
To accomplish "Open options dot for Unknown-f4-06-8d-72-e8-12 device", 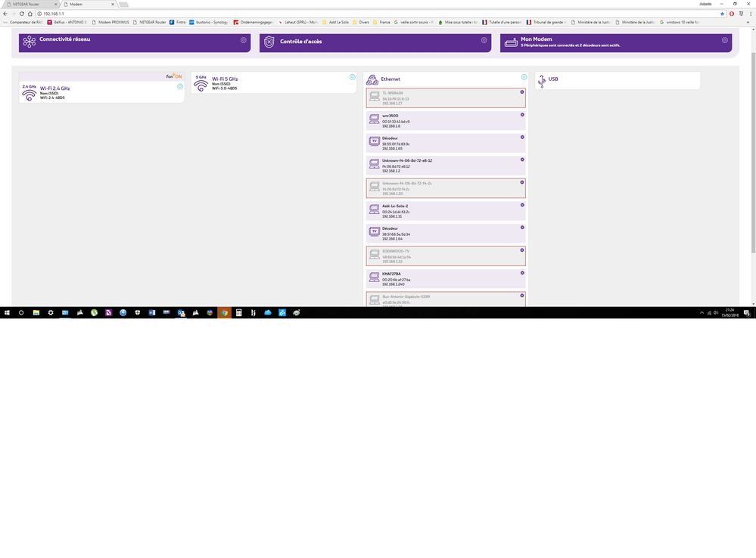I will (522, 160).
